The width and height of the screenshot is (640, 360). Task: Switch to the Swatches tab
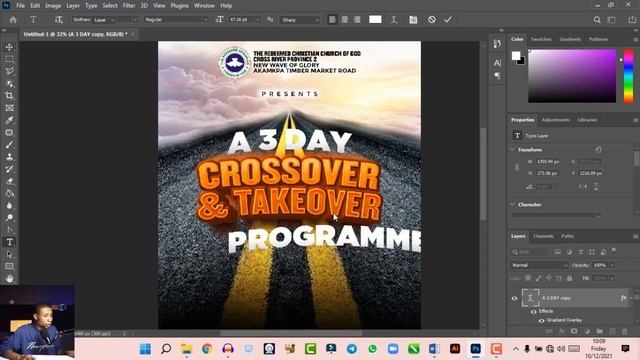[541, 39]
